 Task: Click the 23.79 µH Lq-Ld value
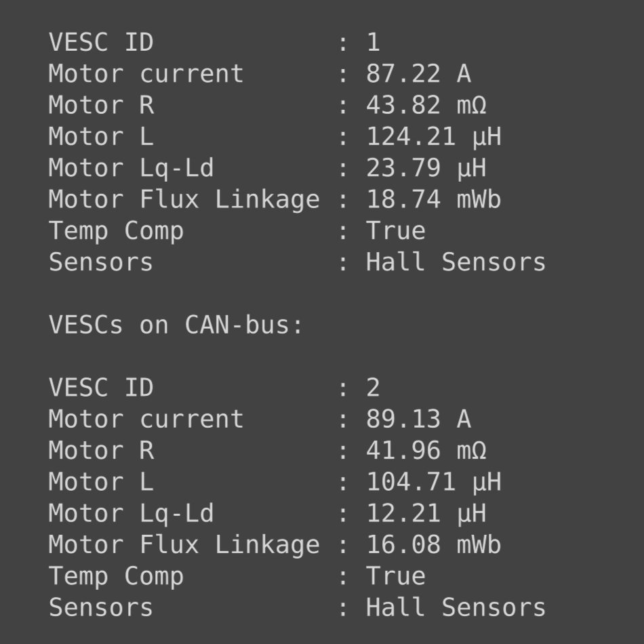click(426, 168)
